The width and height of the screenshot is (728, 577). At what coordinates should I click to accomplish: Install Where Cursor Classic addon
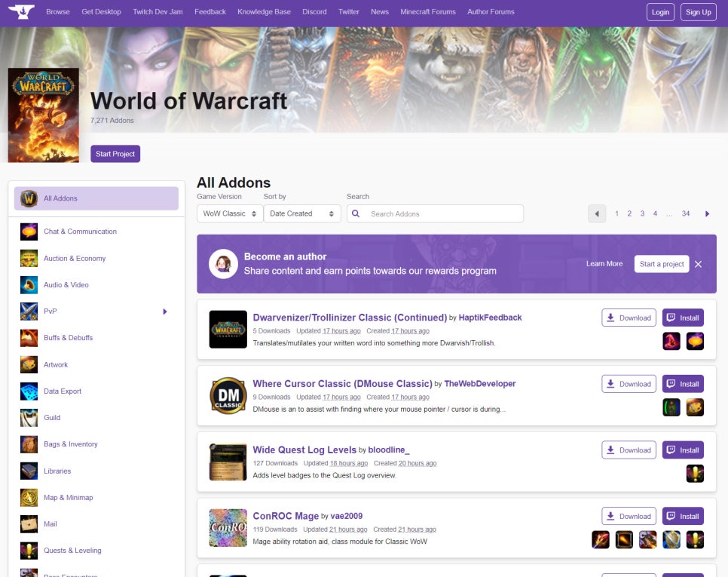coord(683,384)
